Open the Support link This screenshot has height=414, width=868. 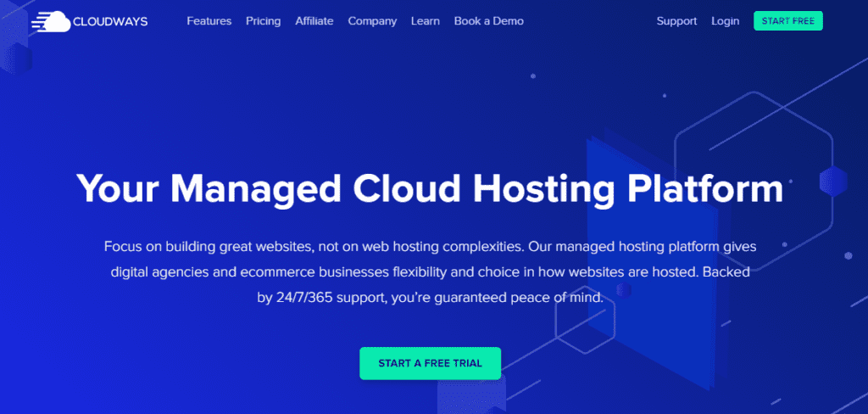point(676,21)
